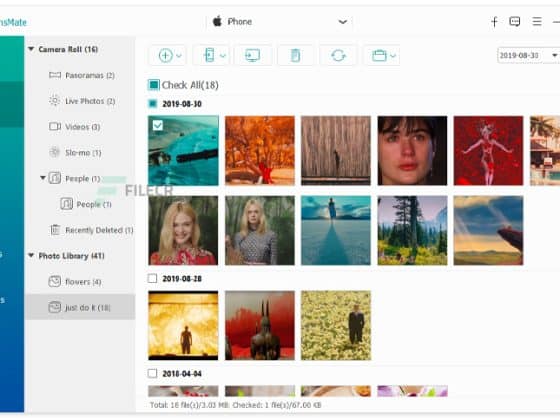Toggle the Check All(18) checkbox
The height and width of the screenshot is (420, 560).
[x=154, y=85]
